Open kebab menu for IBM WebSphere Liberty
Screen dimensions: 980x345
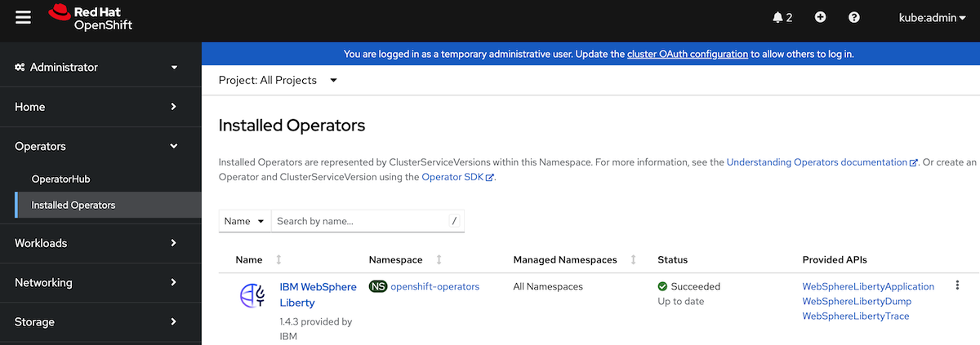tap(957, 285)
